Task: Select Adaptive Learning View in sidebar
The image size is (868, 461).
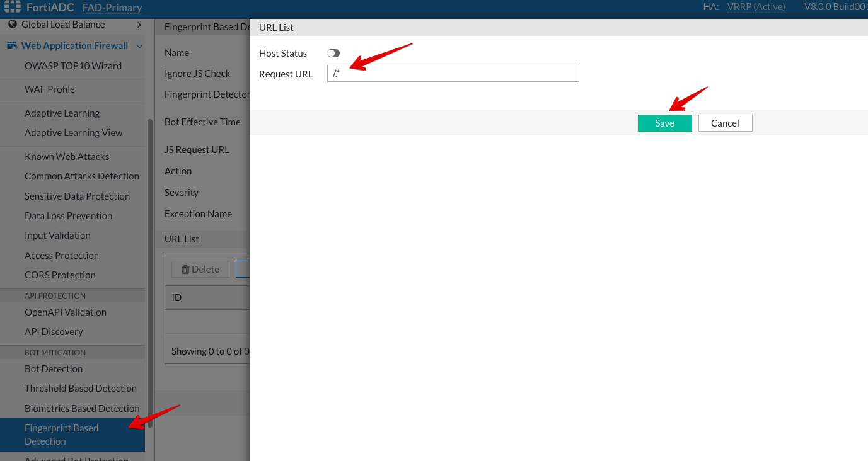Action: 74,133
